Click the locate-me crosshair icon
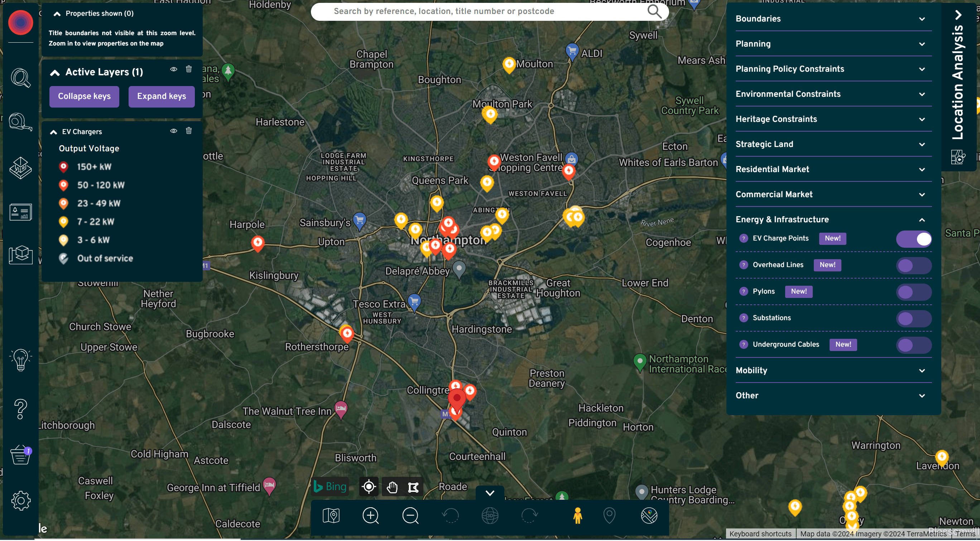The width and height of the screenshot is (980, 541). tap(369, 487)
